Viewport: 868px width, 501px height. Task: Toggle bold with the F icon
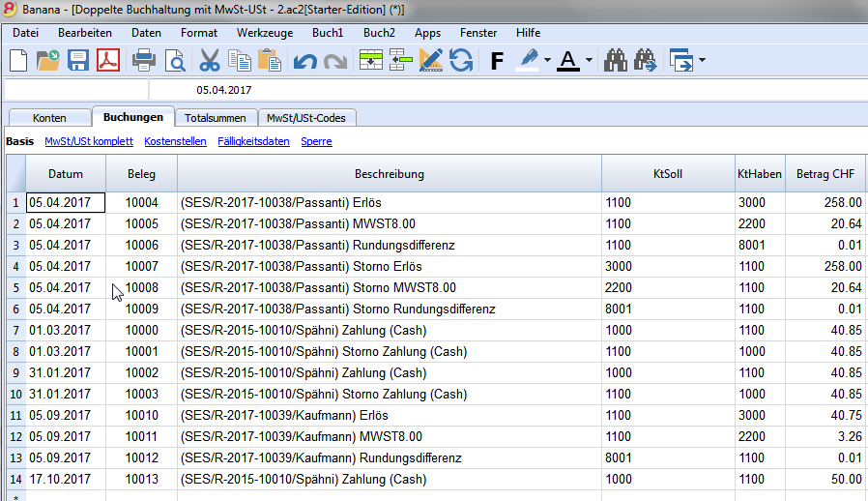coord(497,60)
